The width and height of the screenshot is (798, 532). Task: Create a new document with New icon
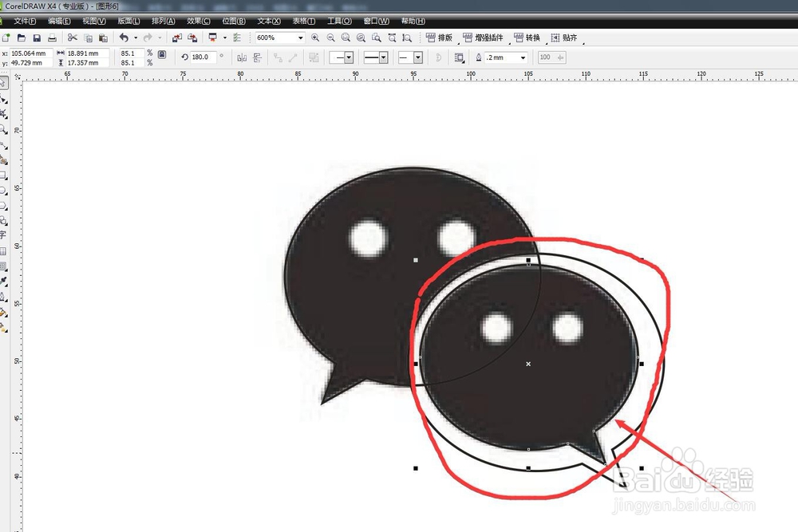tap(6, 37)
